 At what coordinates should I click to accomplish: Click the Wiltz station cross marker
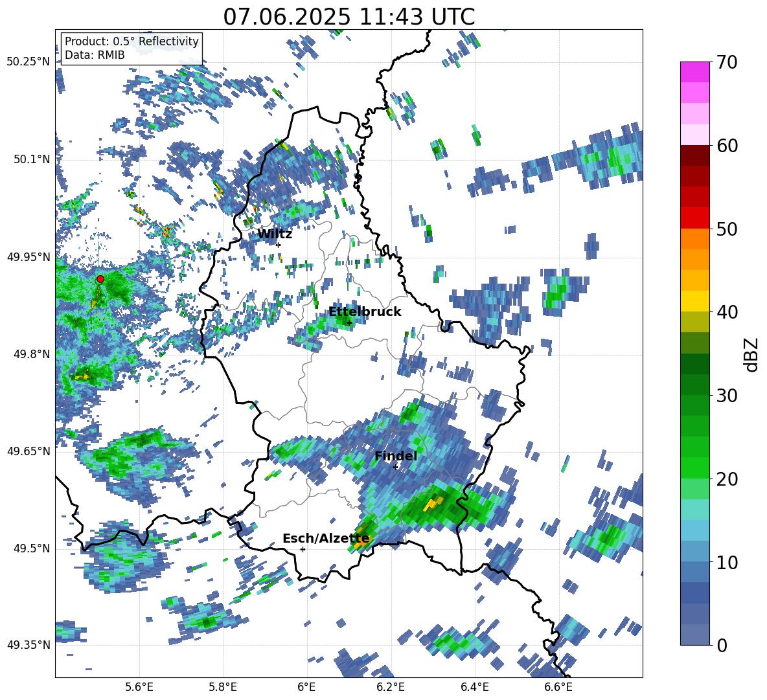tap(279, 245)
